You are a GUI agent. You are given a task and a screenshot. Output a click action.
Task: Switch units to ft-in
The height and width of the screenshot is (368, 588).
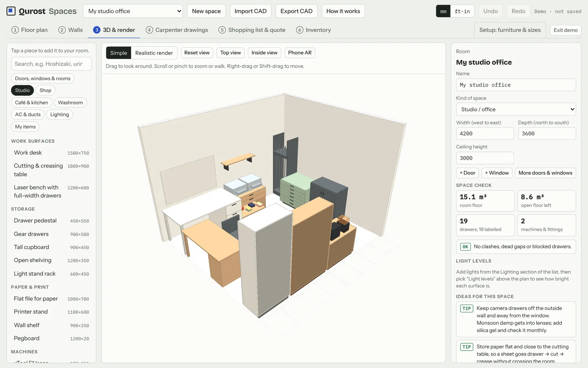pyautogui.click(x=462, y=11)
